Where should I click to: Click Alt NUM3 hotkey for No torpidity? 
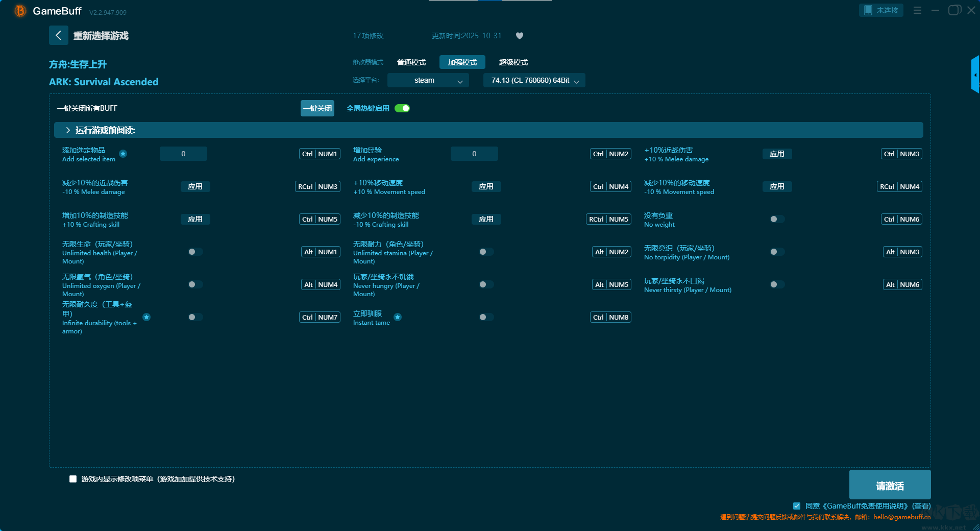(903, 252)
